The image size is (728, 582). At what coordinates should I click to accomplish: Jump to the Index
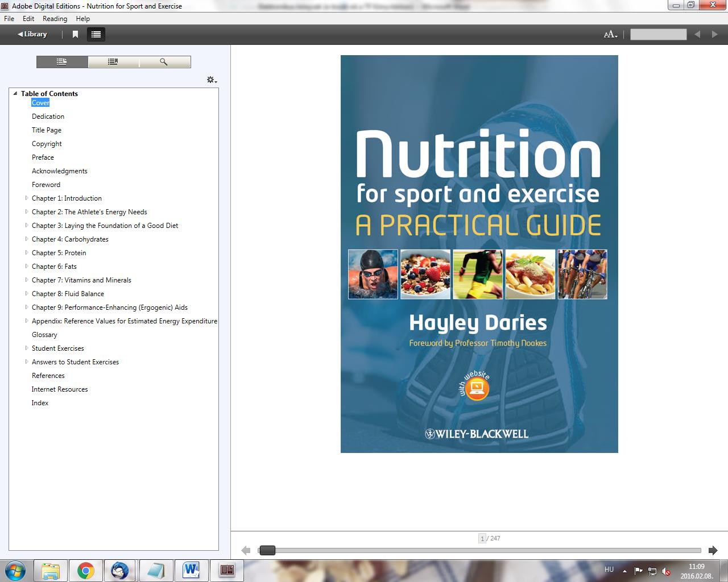click(40, 403)
